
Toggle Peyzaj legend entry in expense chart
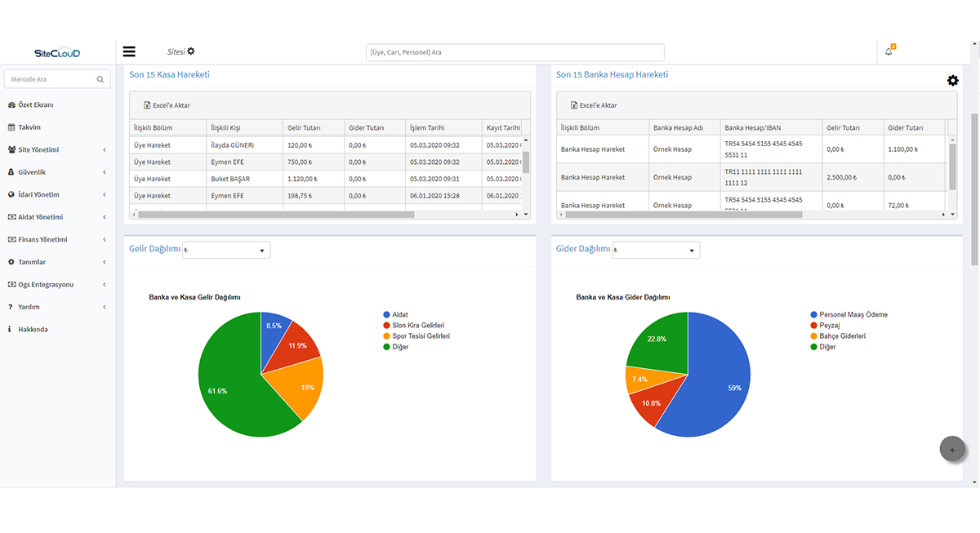pyautogui.click(x=831, y=325)
